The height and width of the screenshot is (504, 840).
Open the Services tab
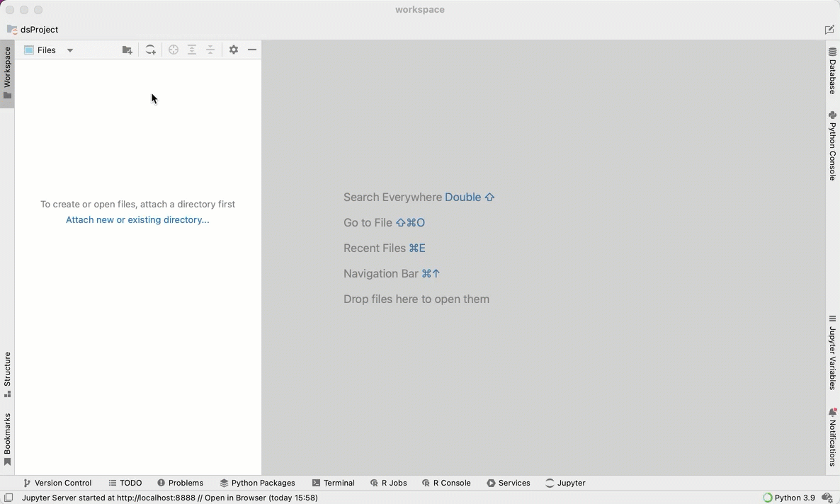coord(509,483)
